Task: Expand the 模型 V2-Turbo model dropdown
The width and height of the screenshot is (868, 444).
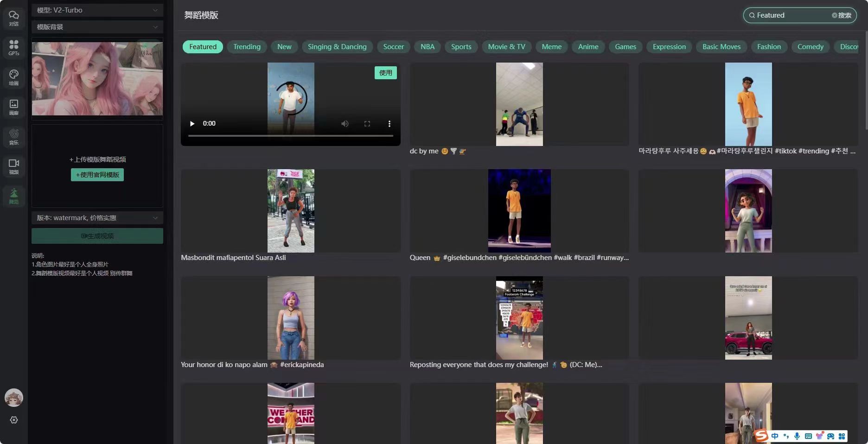Action: [x=97, y=10]
